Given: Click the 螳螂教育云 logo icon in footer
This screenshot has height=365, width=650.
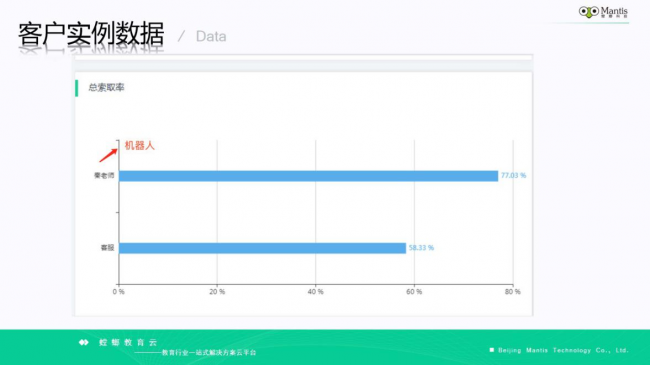Looking at the screenshot, I should pos(84,342).
